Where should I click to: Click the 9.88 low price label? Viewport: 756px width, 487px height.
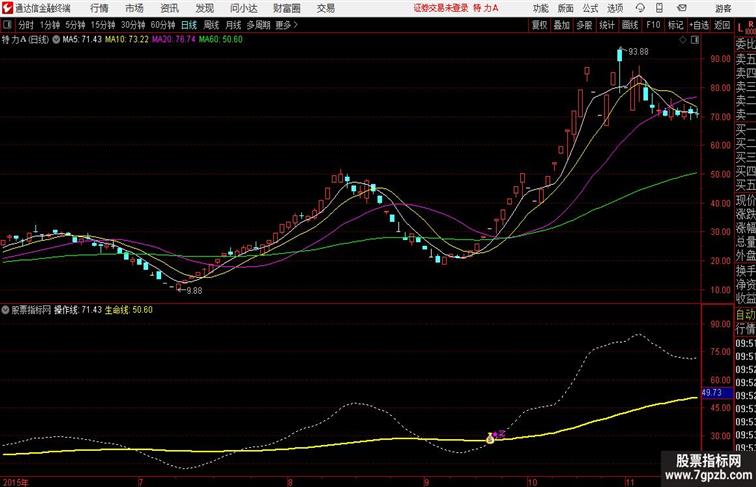[194, 291]
